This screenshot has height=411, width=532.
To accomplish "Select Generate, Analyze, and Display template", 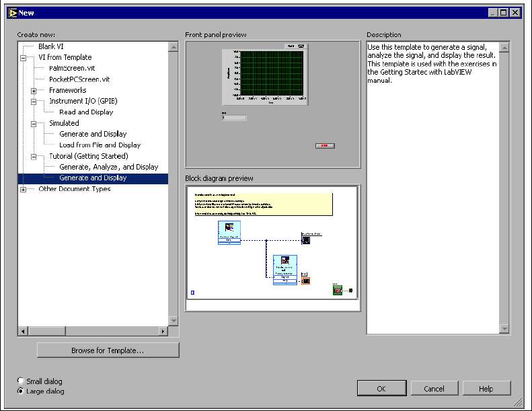I will (x=108, y=167).
